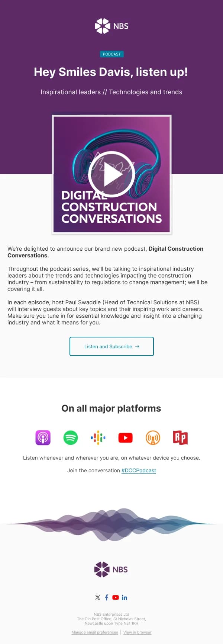This screenshot has height=644, width=223.
Task: View the email in browser
Action: (137, 632)
